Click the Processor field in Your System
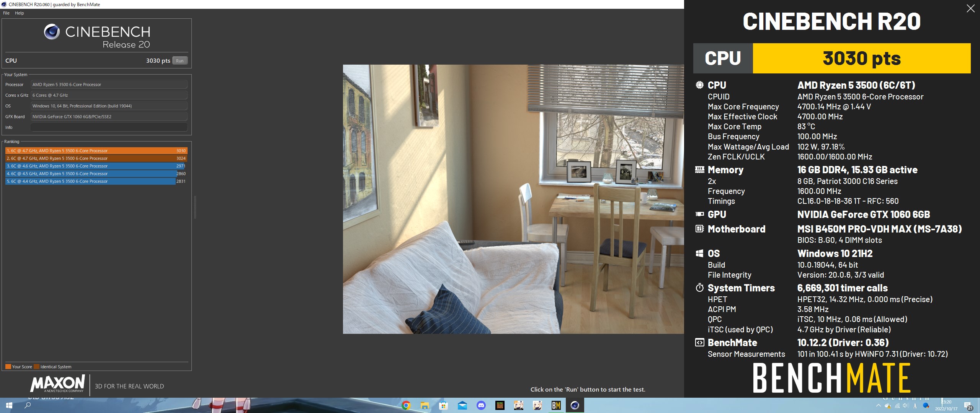Image resolution: width=980 pixels, height=413 pixels. pyautogui.click(x=109, y=85)
